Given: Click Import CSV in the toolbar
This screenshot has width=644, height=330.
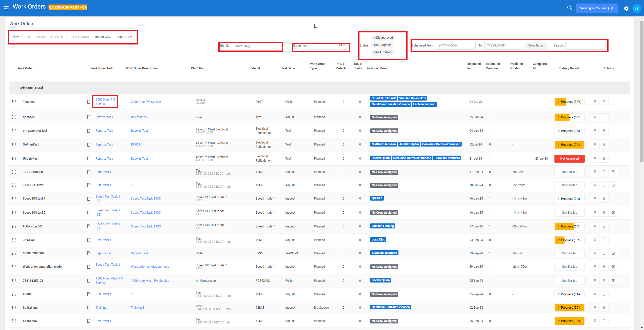Looking at the screenshot, I should [103, 37].
